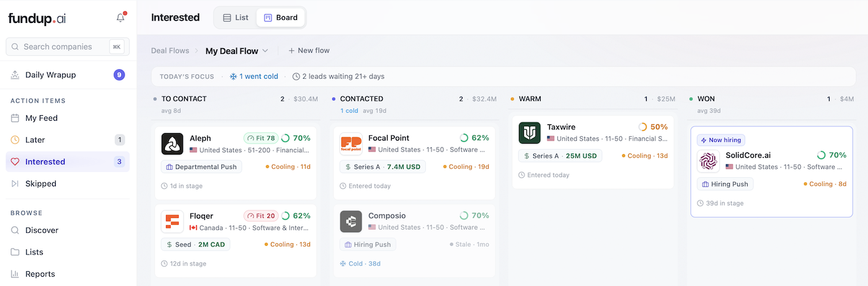Click the 1 cold label in Contacted
This screenshot has height=286, width=868.
[x=349, y=111]
